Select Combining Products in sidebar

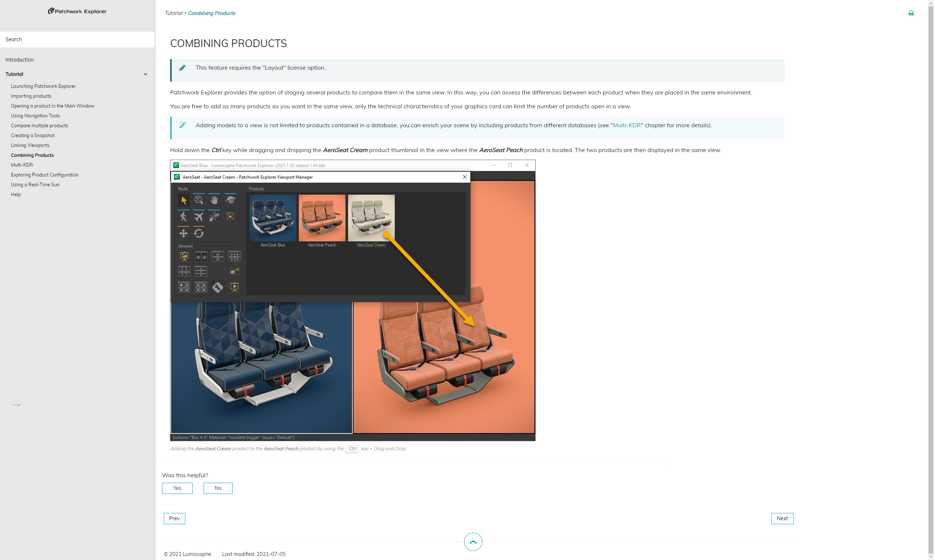(x=32, y=155)
